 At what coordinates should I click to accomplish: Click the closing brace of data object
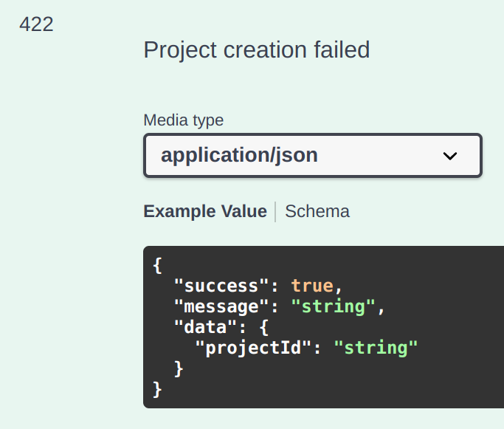[179, 369]
